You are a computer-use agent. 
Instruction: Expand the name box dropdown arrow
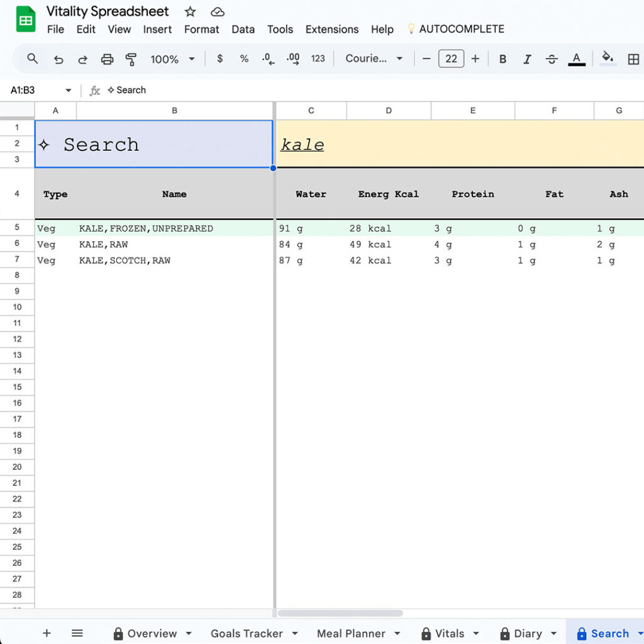click(x=68, y=91)
